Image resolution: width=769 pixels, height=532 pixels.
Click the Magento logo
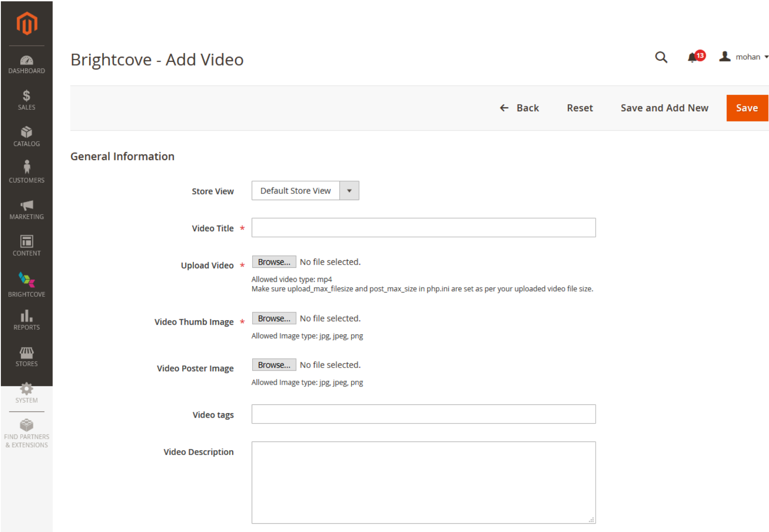pyautogui.click(x=26, y=23)
